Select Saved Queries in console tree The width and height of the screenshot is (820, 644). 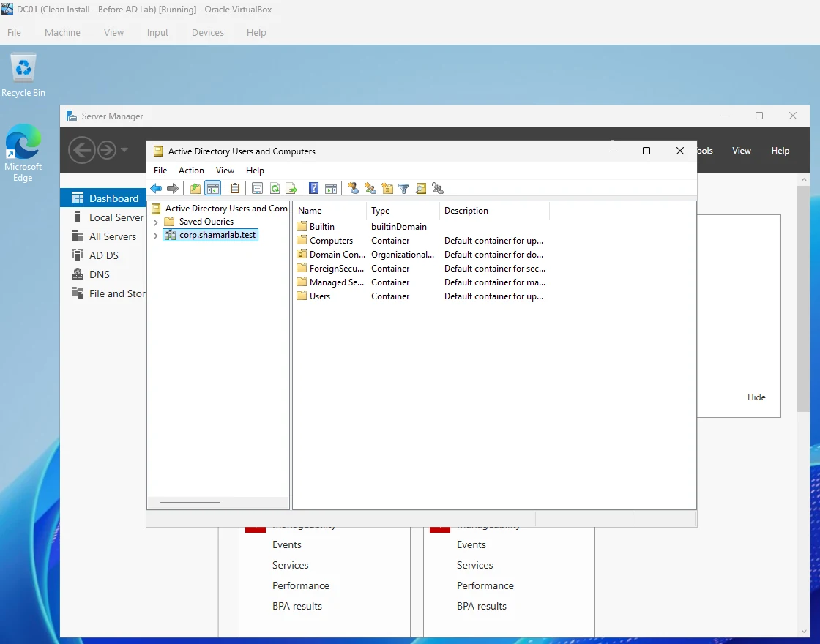(x=206, y=222)
